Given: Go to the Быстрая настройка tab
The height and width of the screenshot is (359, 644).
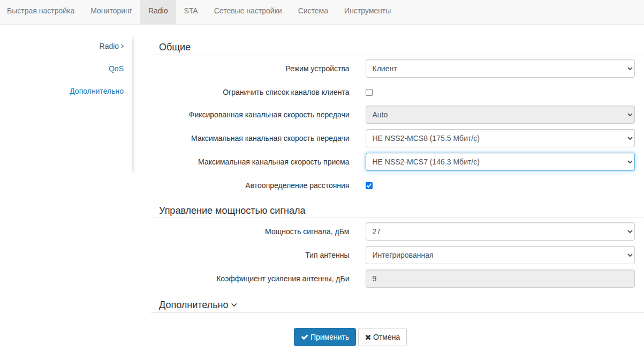Looking at the screenshot, I should coord(41,11).
